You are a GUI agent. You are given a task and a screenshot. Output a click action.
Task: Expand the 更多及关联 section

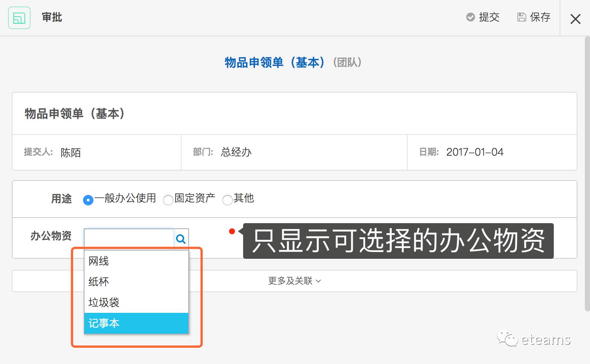click(x=295, y=281)
